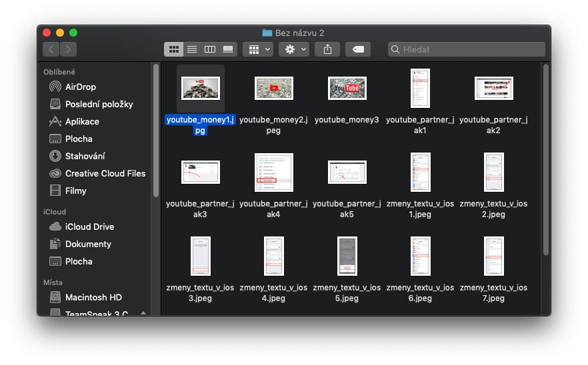Select Creative Cloud Files in sidebar

tap(105, 173)
